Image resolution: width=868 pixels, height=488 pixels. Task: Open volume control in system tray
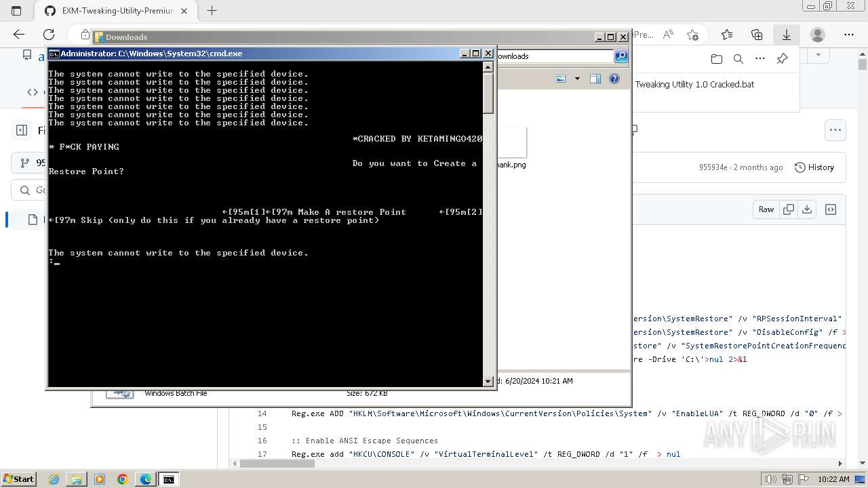click(771, 479)
